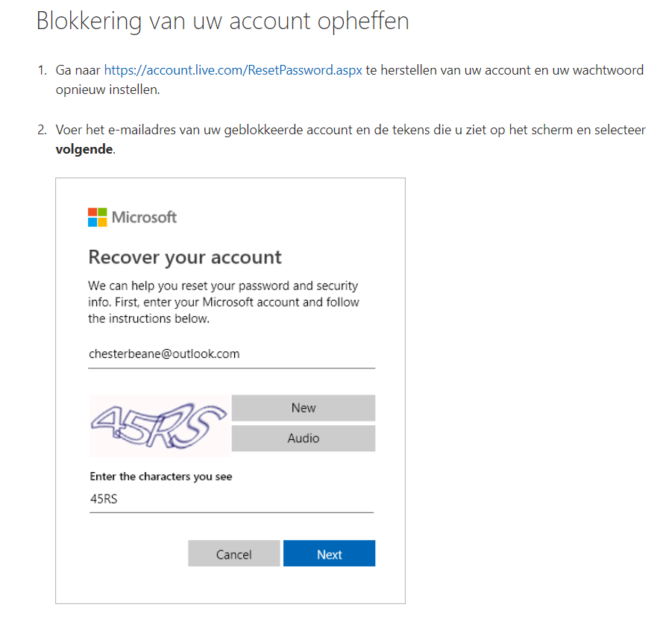
Task: Click the Recover your account heading
Action: pos(185,257)
